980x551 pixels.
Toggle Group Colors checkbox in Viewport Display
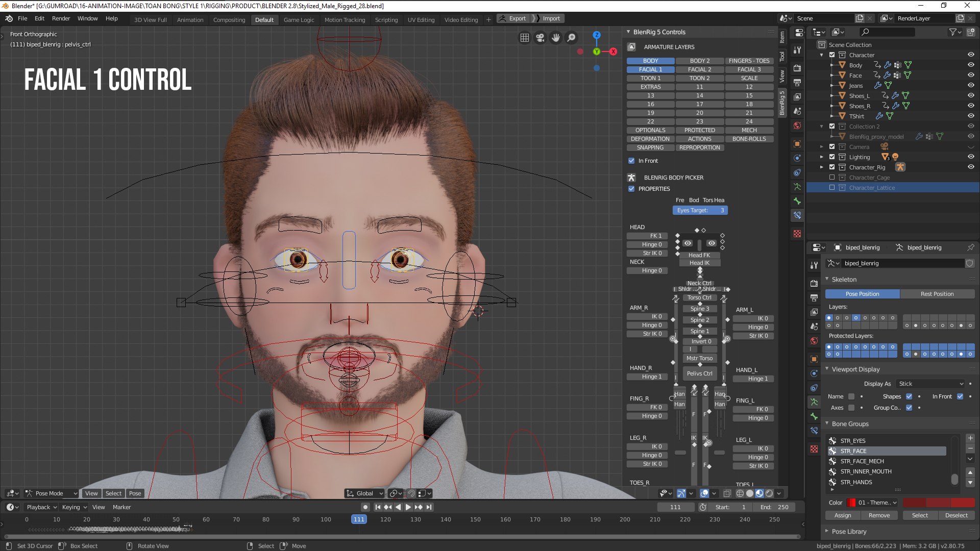pos(909,408)
